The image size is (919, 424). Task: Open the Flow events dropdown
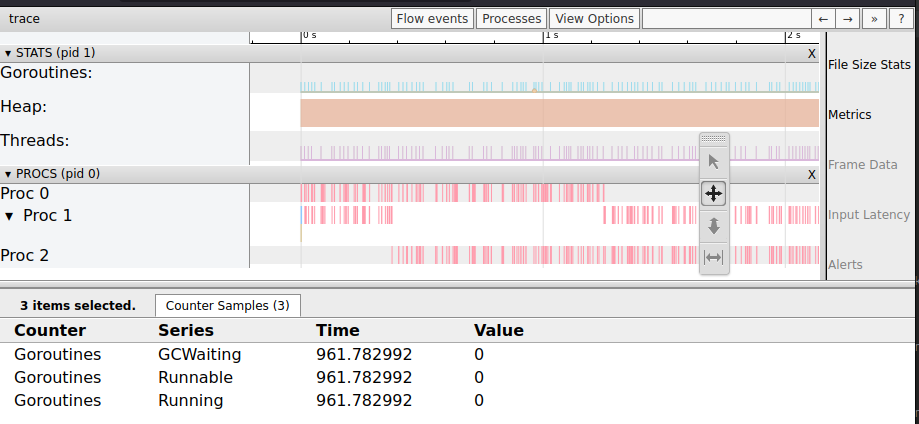tap(433, 19)
